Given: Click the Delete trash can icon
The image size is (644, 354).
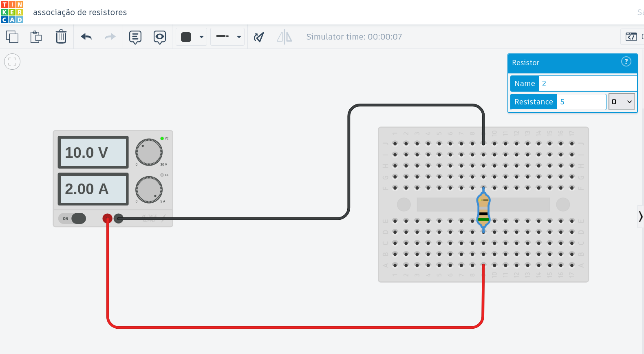Looking at the screenshot, I should 61,37.
